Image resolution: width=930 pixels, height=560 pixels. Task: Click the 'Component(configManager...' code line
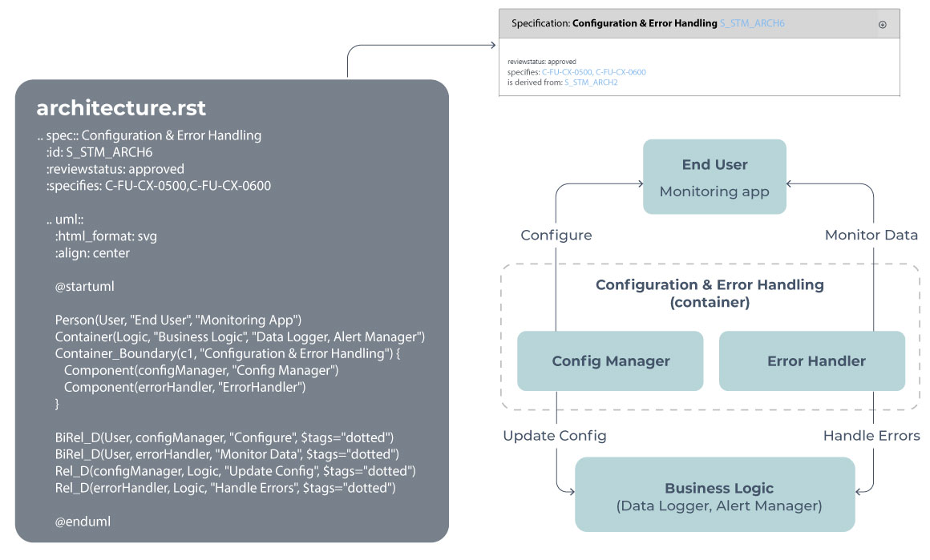(201, 370)
